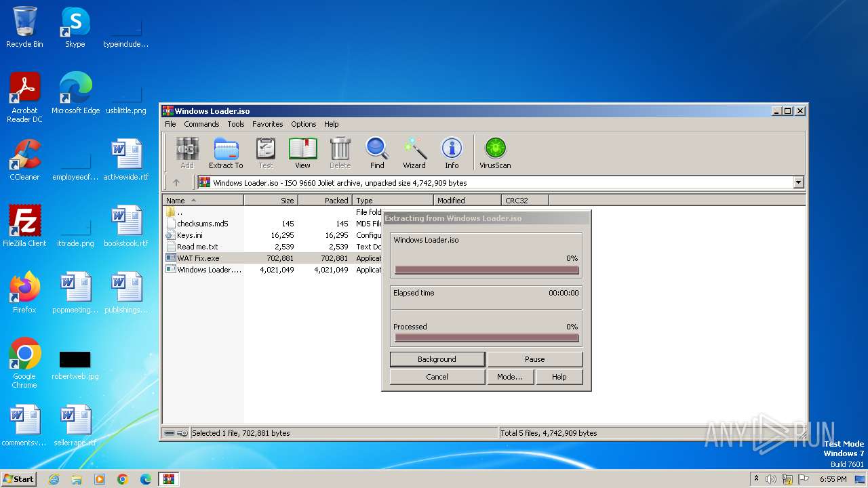Screen dimensions: 868x488
Task: Open the View tool in toolbar
Action: click(x=302, y=152)
